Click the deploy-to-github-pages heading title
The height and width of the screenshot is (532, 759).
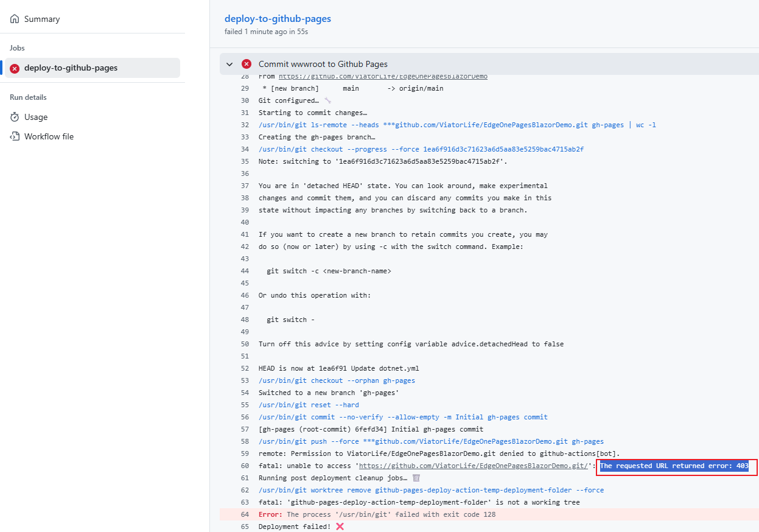278,18
